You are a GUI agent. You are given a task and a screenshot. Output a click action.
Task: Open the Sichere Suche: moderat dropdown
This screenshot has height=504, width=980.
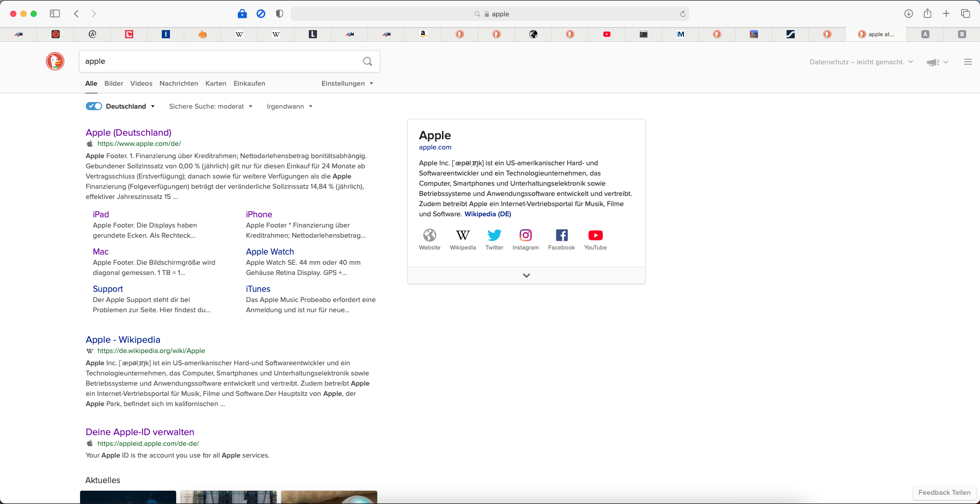(210, 106)
